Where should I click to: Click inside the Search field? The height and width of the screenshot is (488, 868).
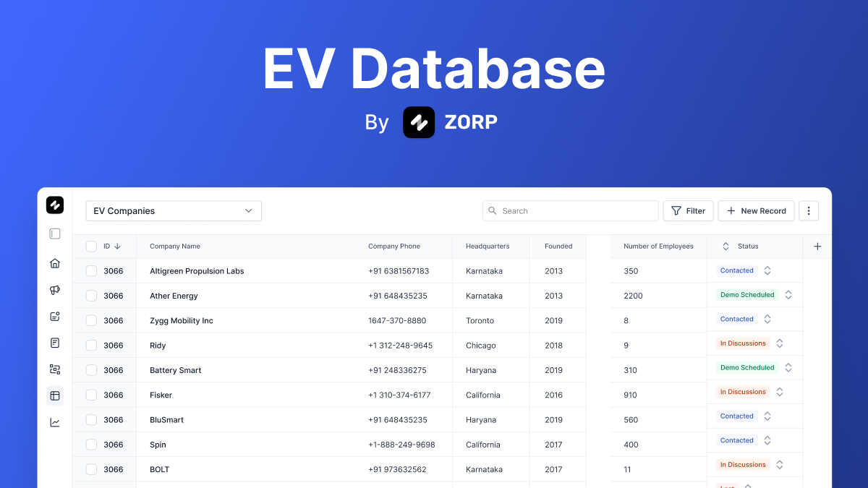(570, 210)
